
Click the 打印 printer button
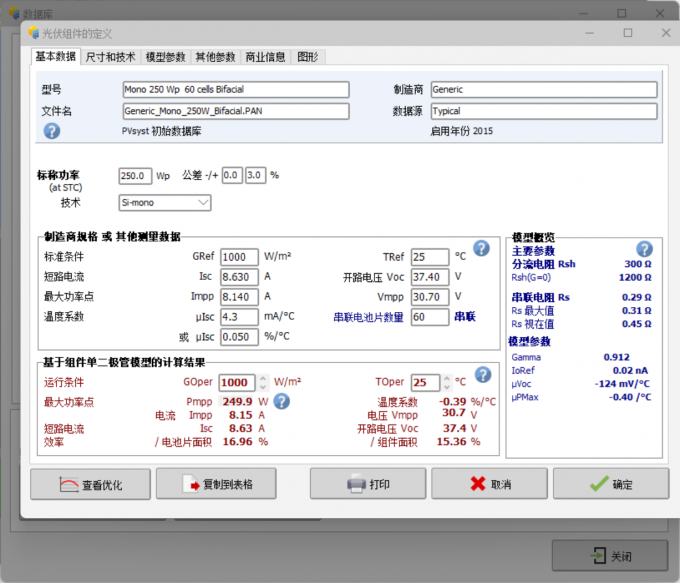(x=368, y=484)
